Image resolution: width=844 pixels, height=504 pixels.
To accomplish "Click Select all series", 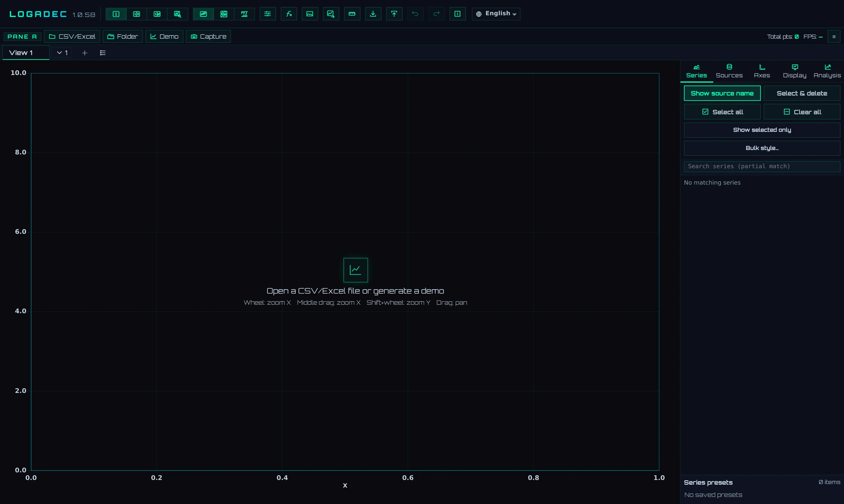I will tap(722, 112).
